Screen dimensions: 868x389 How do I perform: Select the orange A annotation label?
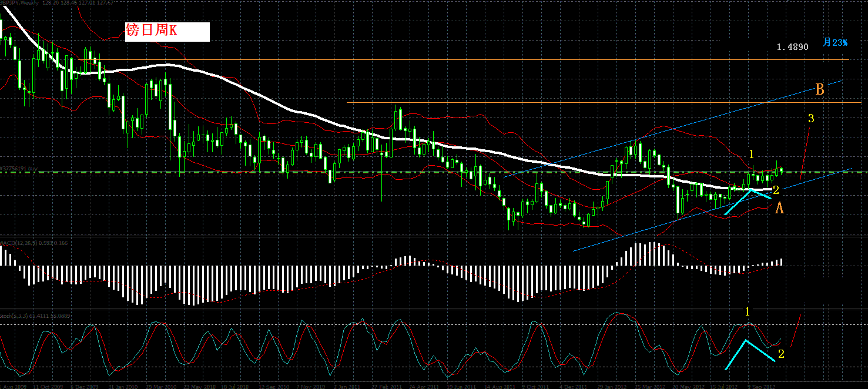(779, 208)
